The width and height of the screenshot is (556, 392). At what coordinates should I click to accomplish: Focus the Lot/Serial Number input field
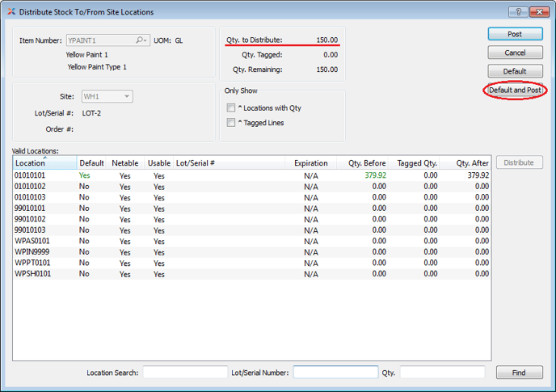335,373
